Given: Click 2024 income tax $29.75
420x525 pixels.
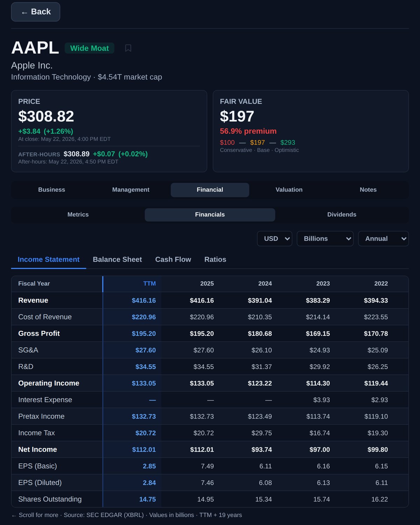Looking at the screenshot, I should (x=261, y=433).
